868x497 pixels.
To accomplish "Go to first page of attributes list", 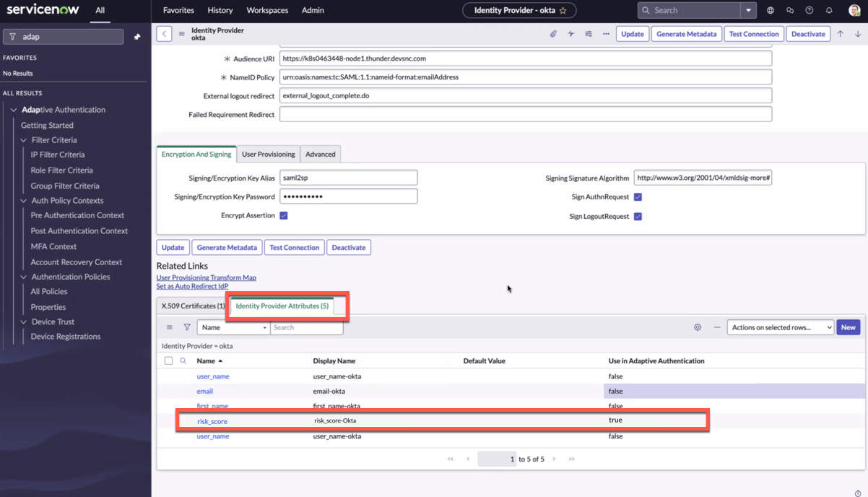I will click(x=451, y=459).
